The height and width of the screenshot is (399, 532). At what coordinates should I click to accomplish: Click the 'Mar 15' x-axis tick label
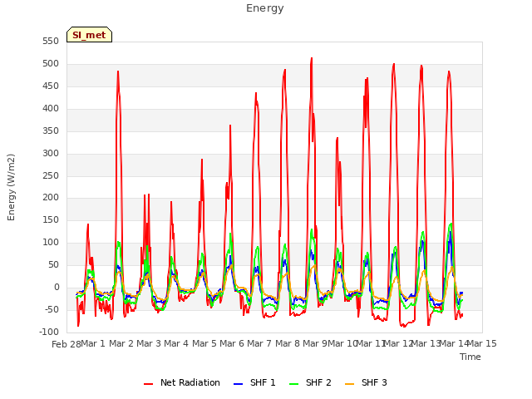[x=482, y=343]
